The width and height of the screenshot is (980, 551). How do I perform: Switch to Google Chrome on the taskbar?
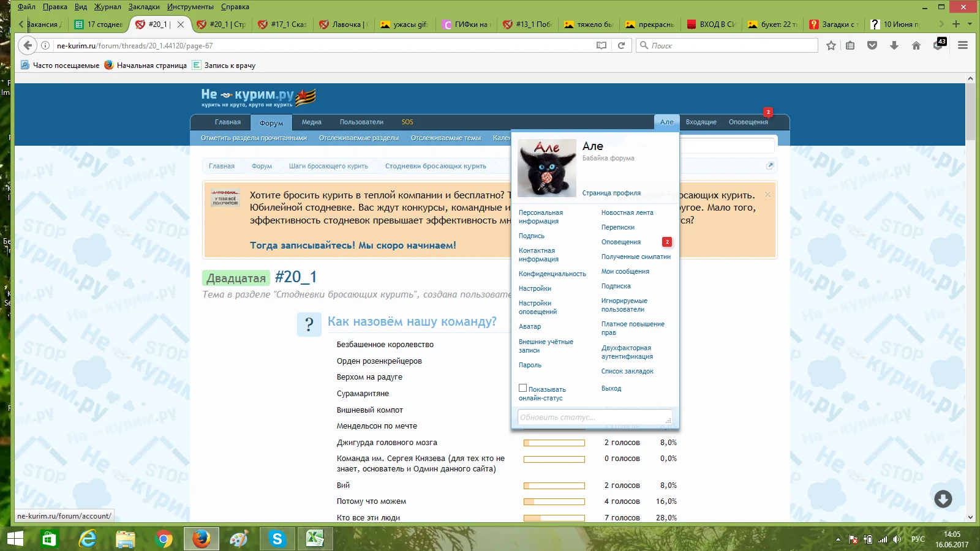point(164,539)
